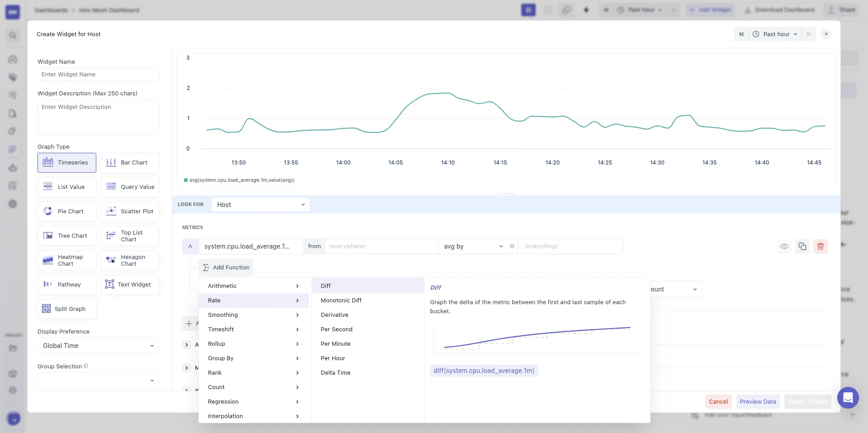The height and width of the screenshot is (433, 868).
Task: Open the Look For Host dropdown
Action: (261, 205)
